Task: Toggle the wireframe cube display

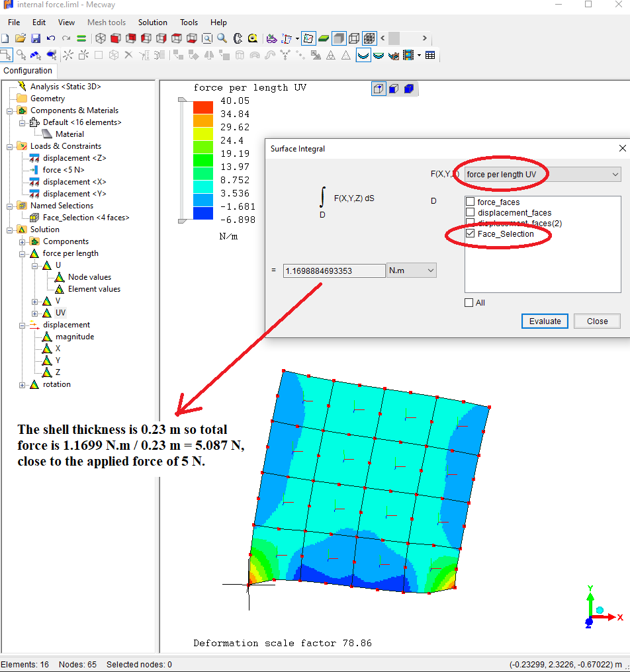Action: (x=354, y=38)
